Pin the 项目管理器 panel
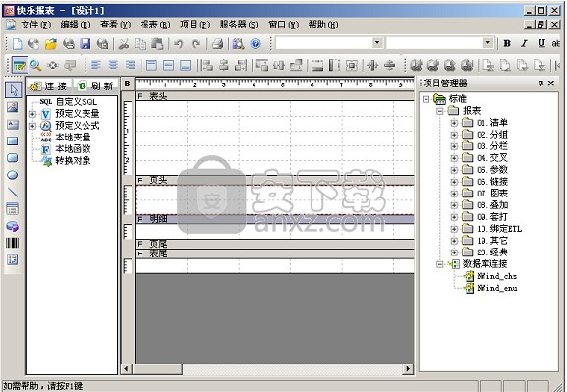Image resolution: width=567 pixels, height=392 pixels. [x=540, y=84]
